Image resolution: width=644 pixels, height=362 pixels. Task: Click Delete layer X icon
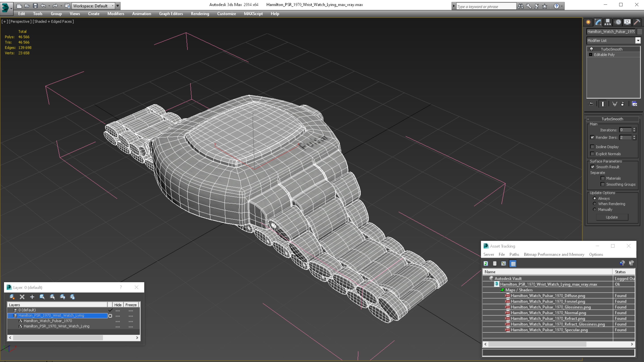click(22, 297)
